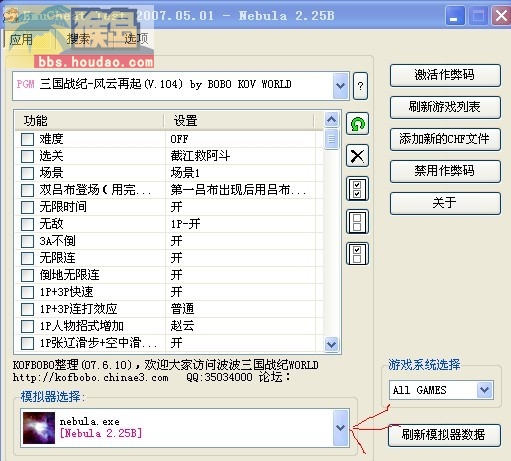Toggle the 1P+3P快速 checkbox

click(x=27, y=292)
